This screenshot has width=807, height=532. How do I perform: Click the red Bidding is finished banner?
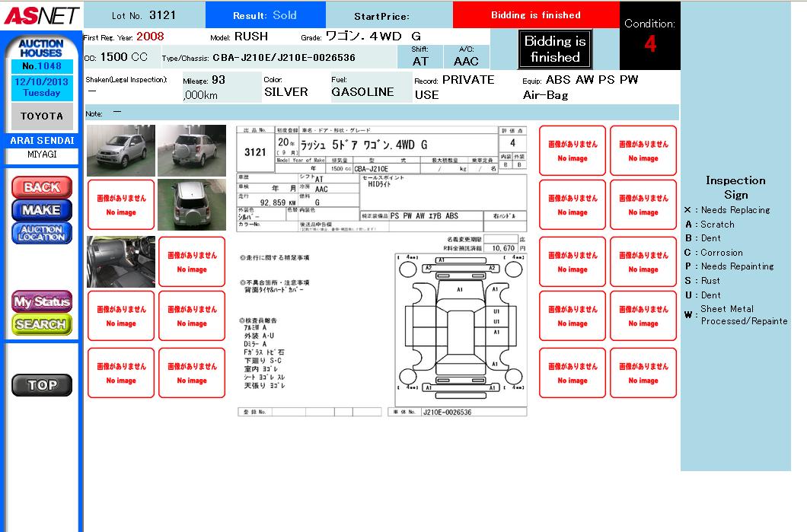click(535, 15)
